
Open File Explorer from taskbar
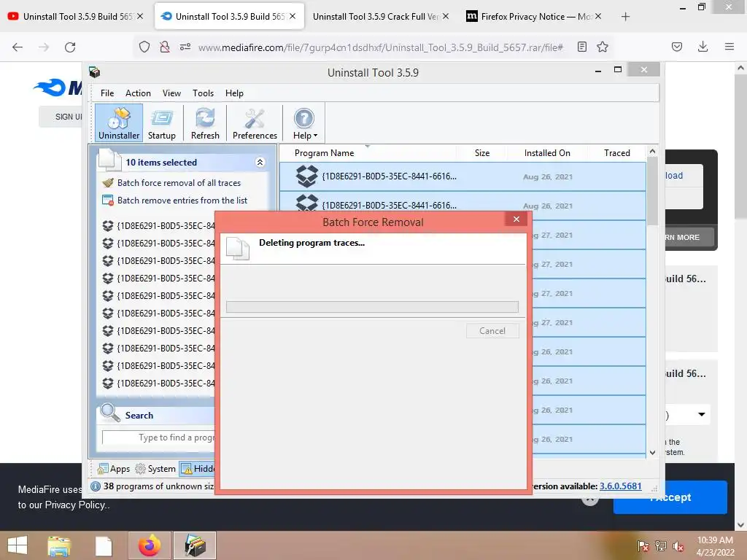[x=59, y=545]
